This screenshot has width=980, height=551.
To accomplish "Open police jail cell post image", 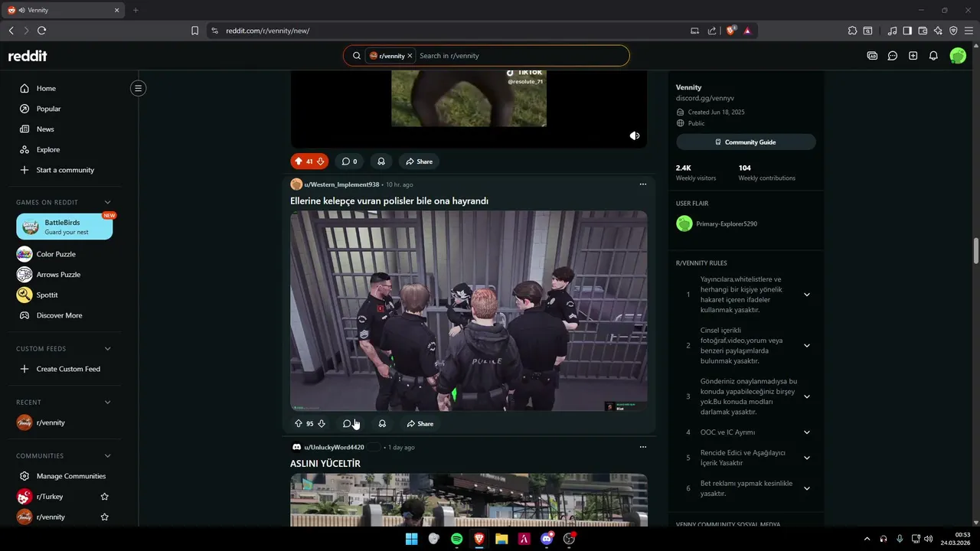I will (x=469, y=311).
